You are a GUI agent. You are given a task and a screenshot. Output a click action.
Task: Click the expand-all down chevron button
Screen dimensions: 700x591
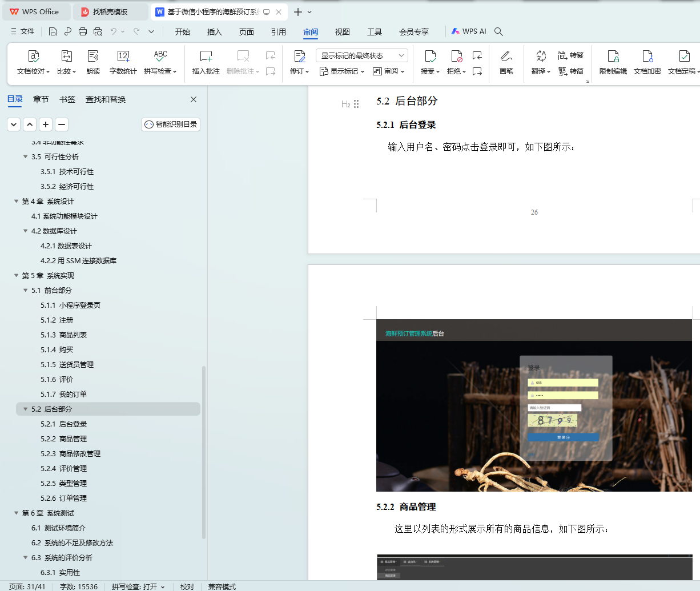point(14,124)
